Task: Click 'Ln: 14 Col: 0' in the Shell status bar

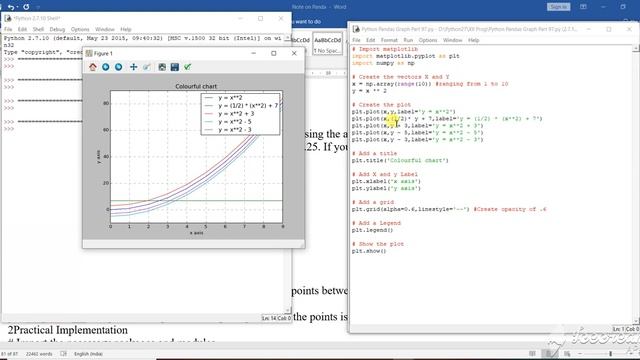Action: (276, 318)
